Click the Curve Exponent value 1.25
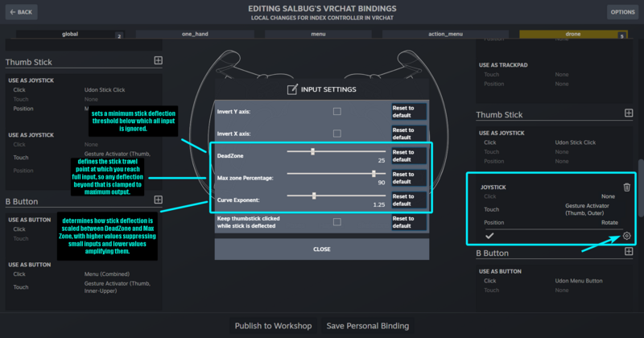 pyautogui.click(x=379, y=204)
